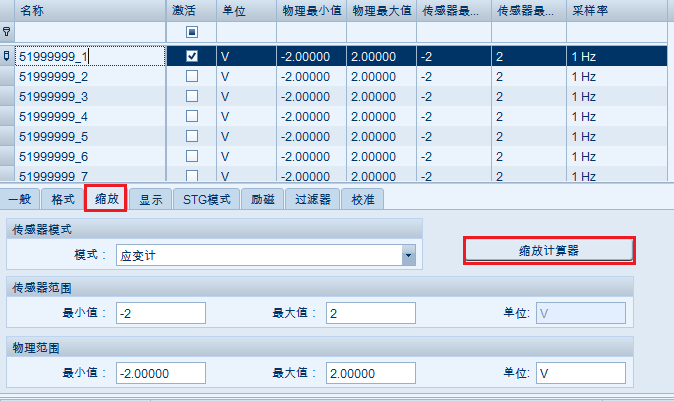Click the 激活 column header

pos(191,10)
